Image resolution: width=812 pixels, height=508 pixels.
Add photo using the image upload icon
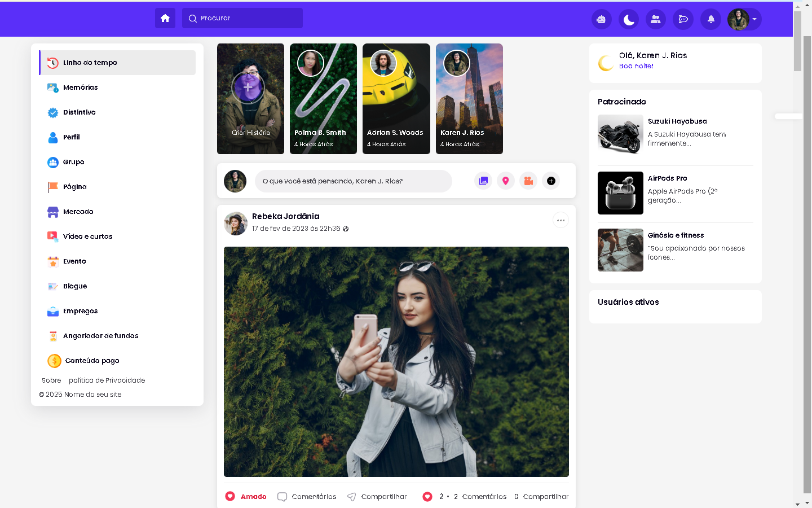click(x=483, y=181)
